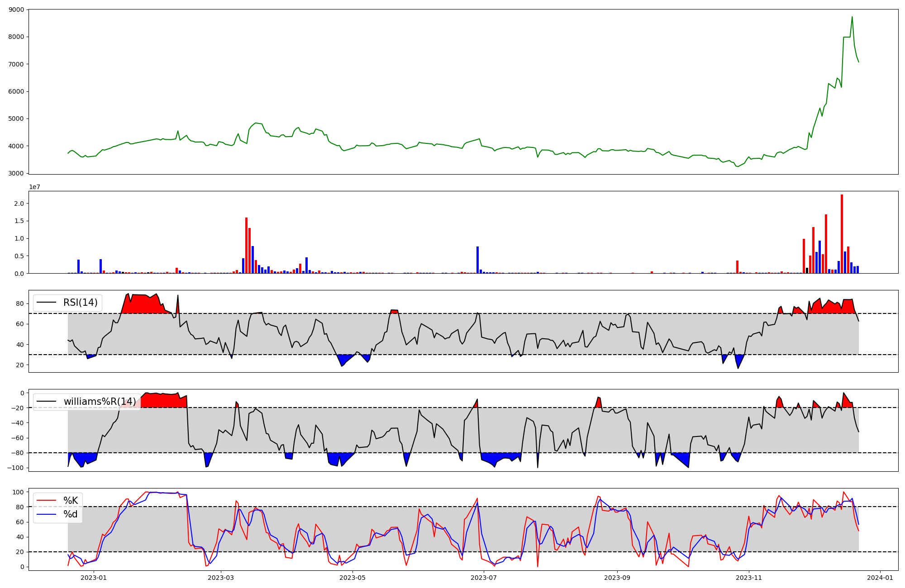Click the price chart's highest green peak
Viewport: 905px width, 588px height.
click(852, 17)
